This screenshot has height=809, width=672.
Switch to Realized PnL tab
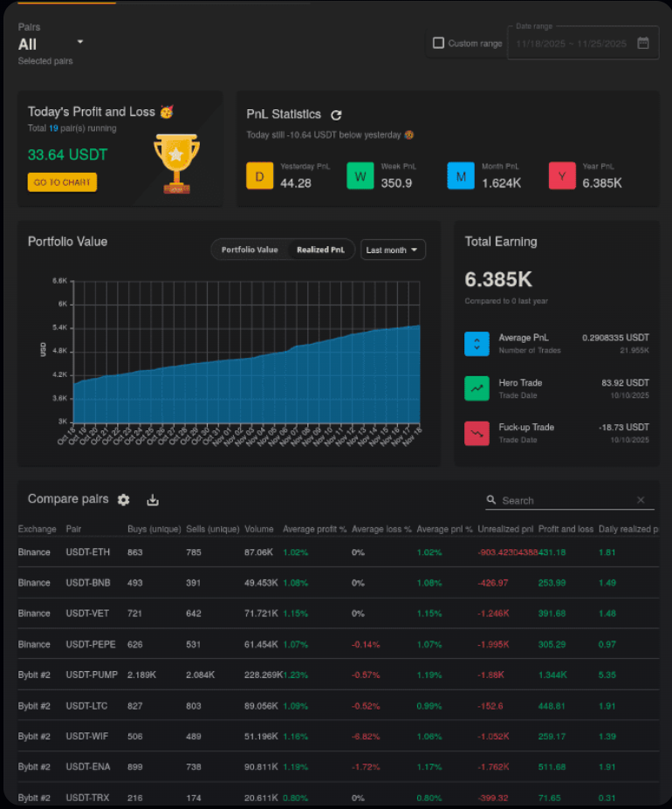pyautogui.click(x=320, y=250)
